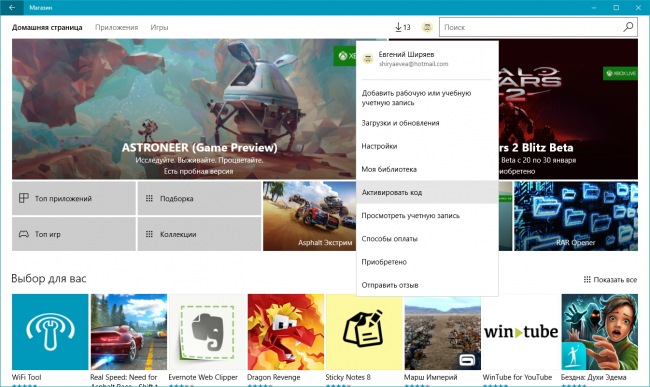Click Коллекции button
Viewport: 650px width, 387px height.
tap(199, 234)
